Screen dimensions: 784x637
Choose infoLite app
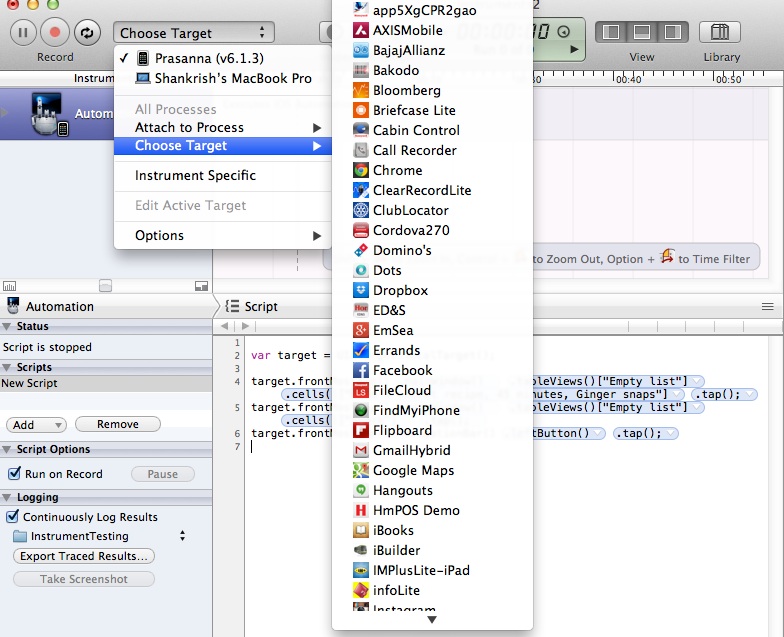pos(432,590)
